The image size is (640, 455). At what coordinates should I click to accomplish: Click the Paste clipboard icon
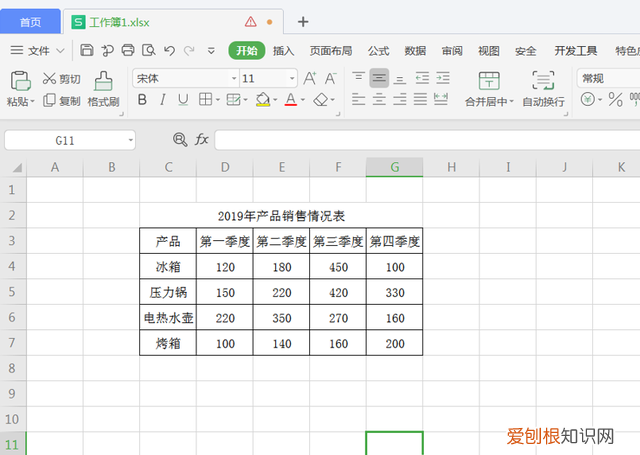click(20, 80)
